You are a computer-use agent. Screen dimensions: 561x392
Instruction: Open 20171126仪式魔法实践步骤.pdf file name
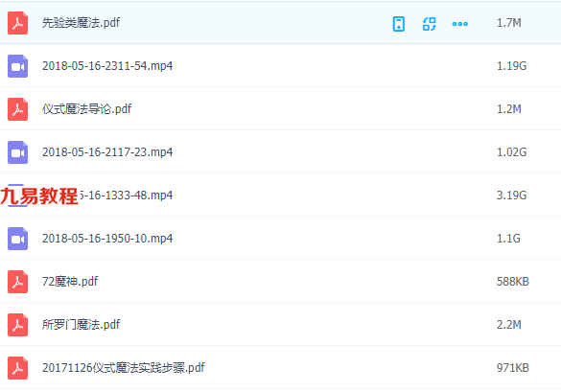(124, 368)
